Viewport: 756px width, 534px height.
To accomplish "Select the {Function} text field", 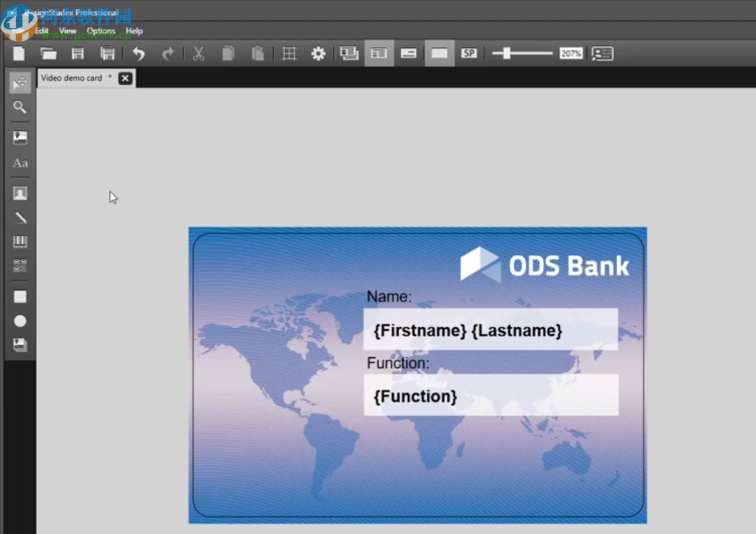I will (x=491, y=395).
